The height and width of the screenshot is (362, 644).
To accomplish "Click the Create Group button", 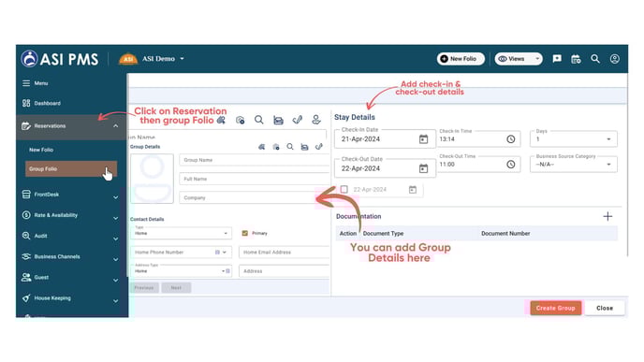I will (x=555, y=308).
